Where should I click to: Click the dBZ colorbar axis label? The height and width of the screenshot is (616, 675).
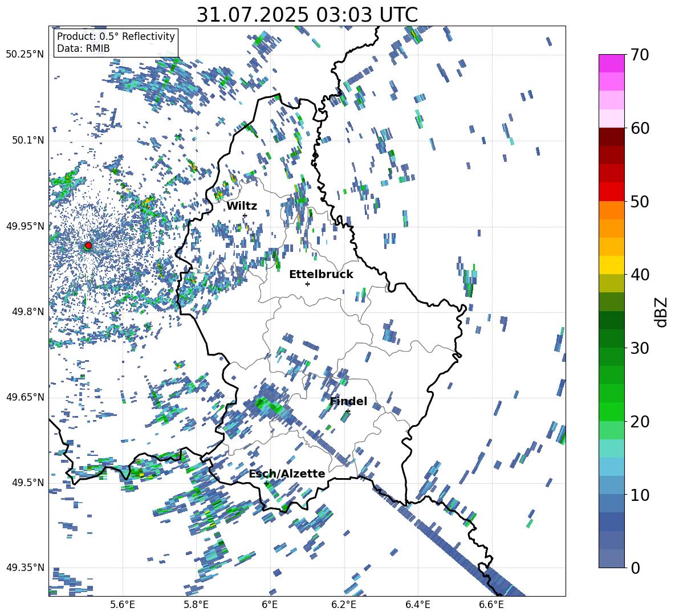662,312
